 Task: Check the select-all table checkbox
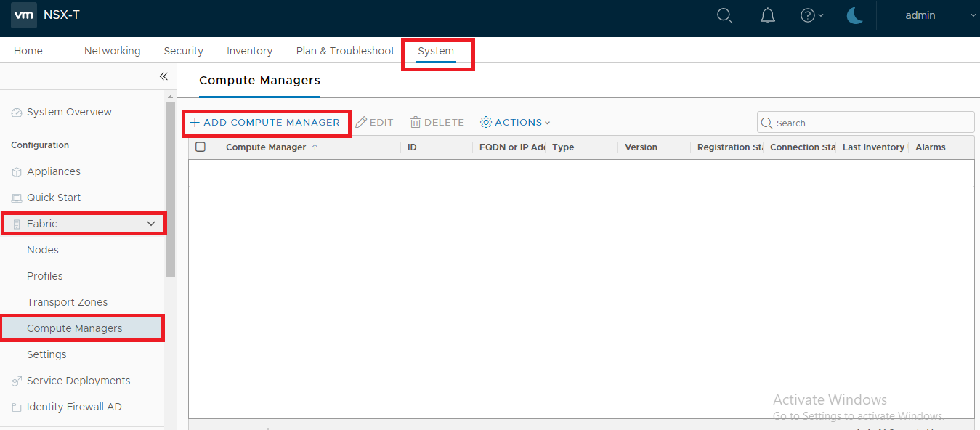click(x=201, y=147)
